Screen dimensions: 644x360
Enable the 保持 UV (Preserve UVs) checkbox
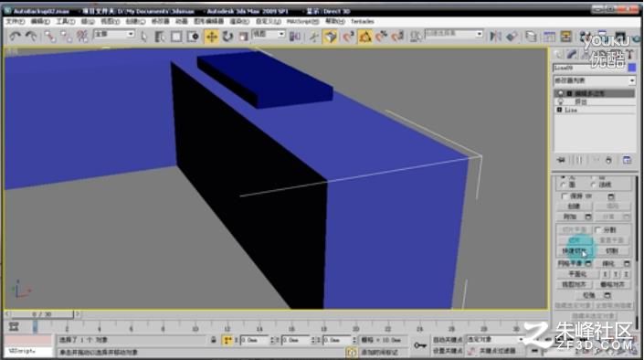coord(565,196)
